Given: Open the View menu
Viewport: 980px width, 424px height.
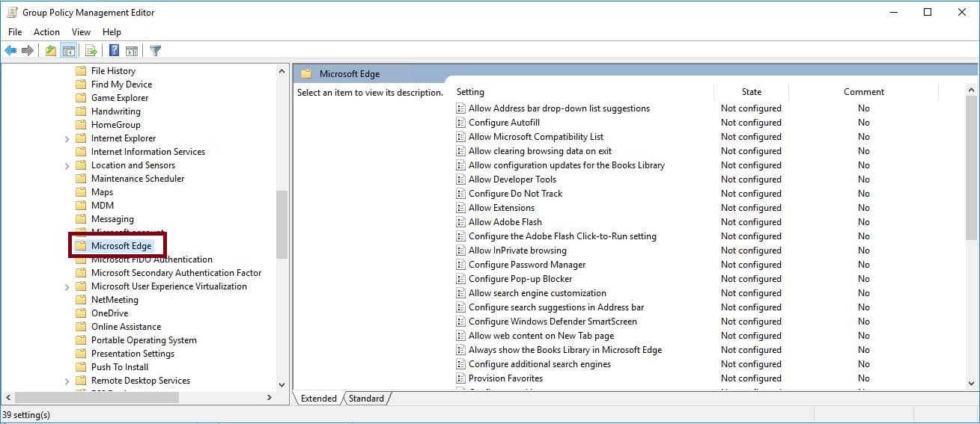Looking at the screenshot, I should point(81,32).
